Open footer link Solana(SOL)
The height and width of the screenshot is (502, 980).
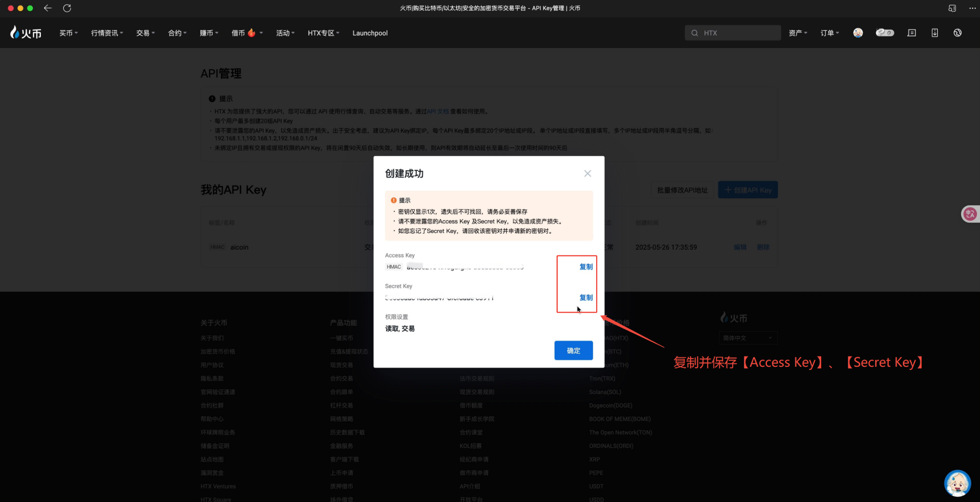[x=605, y=392]
